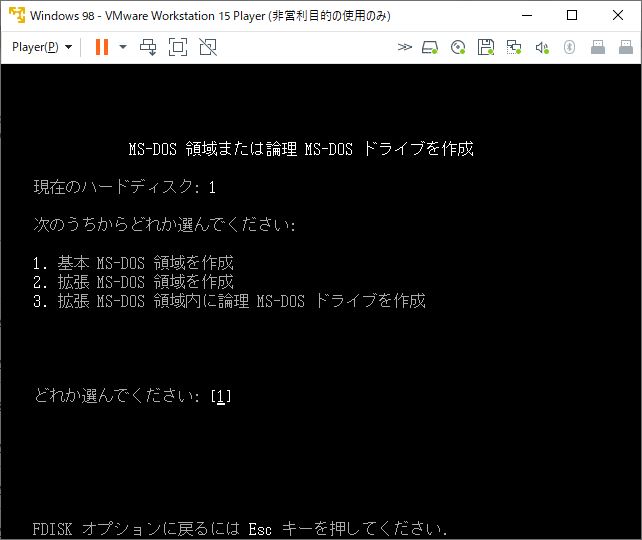The height and width of the screenshot is (540, 642).
Task: Click the 次のうちからどれか選んでください prompt
Action: pos(165,225)
